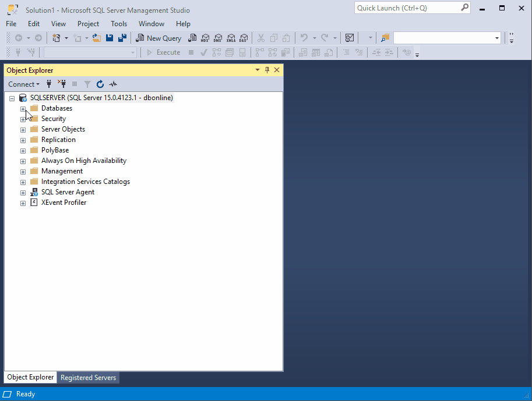Select the SQLSERVER server tree item

click(101, 98)
